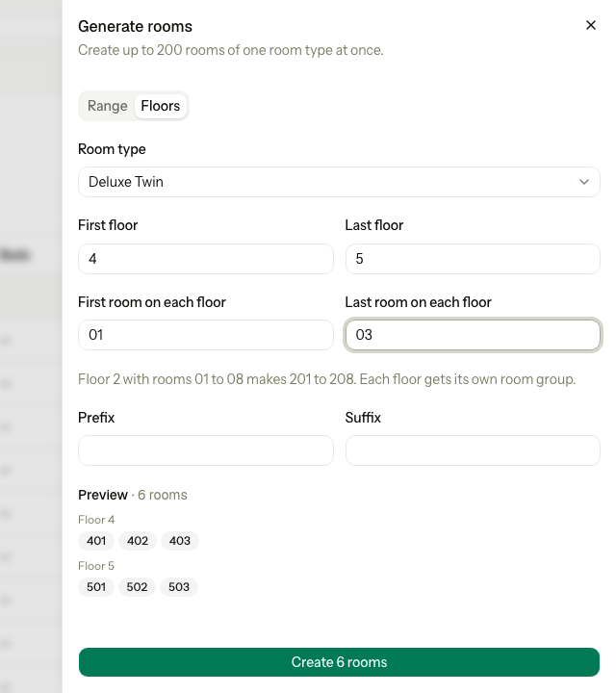The height and width of the screenshot is (693, 616).
Task: Focus the First floor input
Action: (205, 259)
